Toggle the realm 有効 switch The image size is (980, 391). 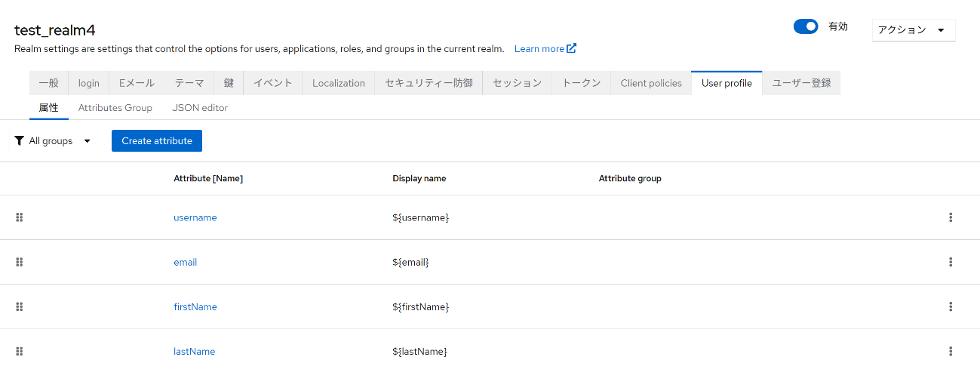[x=806, y=26]
